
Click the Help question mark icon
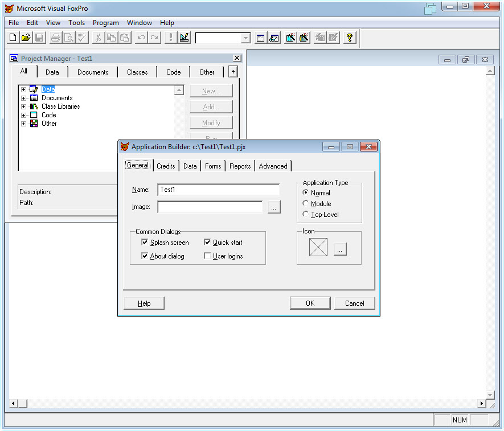350,38
